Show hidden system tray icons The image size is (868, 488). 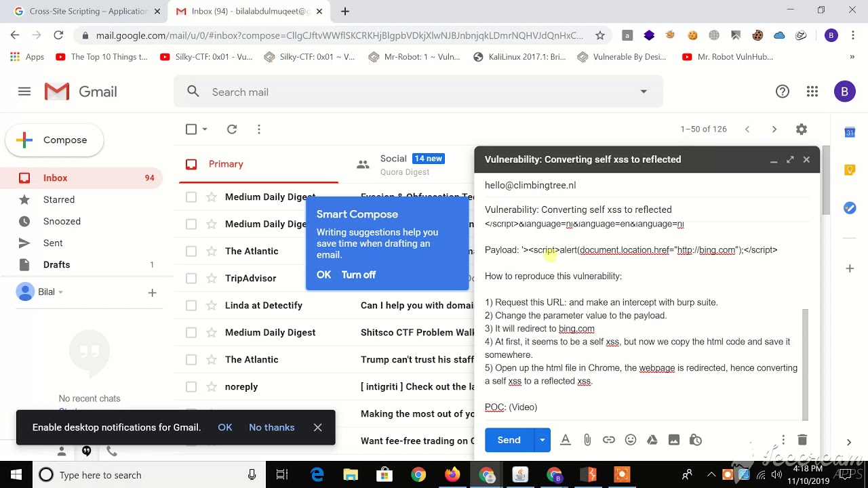coord(711,474)
